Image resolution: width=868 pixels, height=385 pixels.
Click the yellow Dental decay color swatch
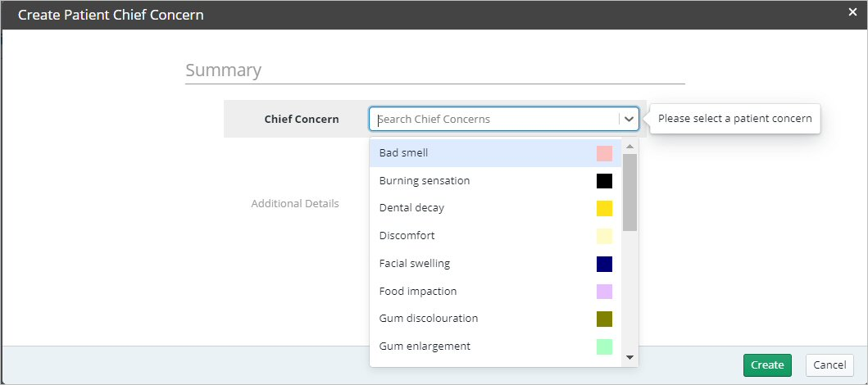pyautogui.click(x=605, y=209)
